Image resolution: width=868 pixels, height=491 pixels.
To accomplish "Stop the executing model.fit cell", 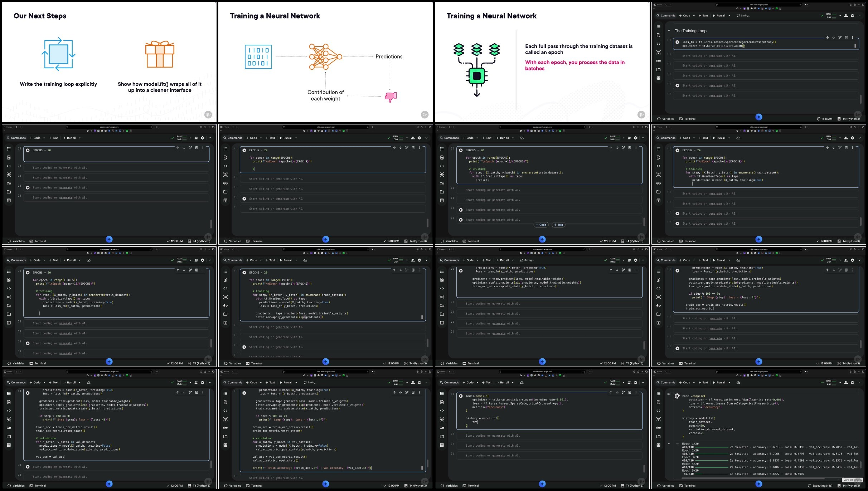I will [x=677, y=396].
